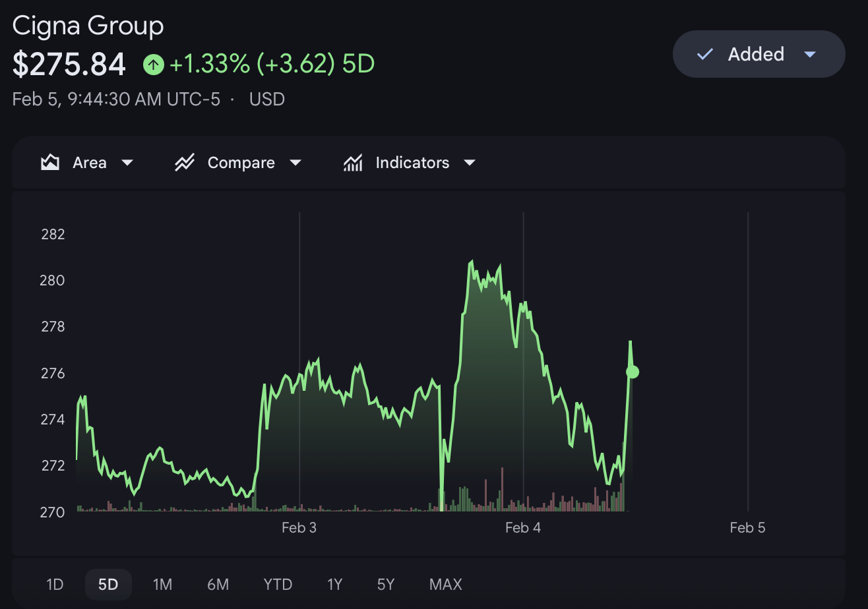Image resolution: width=868 pixels, height=609 pixels.
Task: Click the Area chart type icon
Action: coord(50,162)
